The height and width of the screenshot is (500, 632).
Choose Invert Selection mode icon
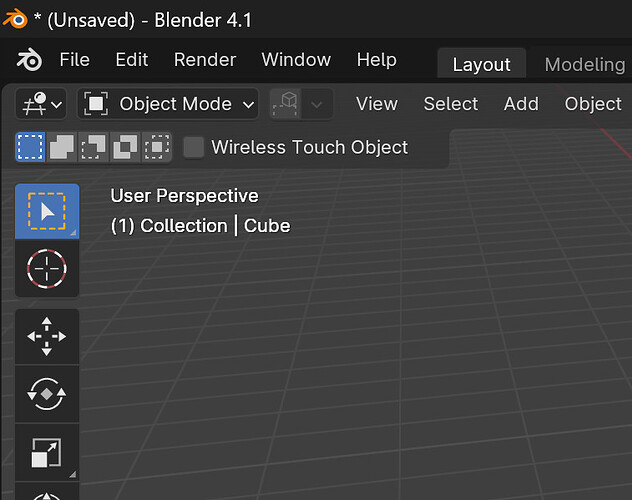point(125,147)
